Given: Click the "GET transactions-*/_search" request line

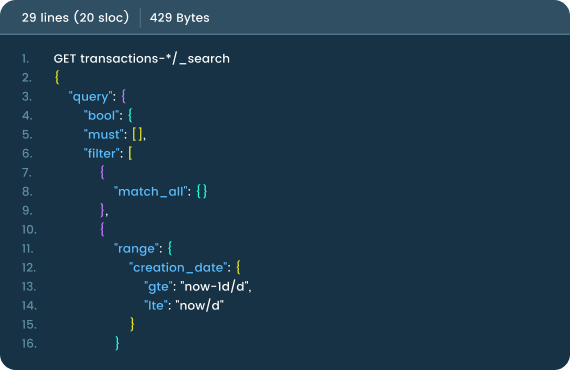Looking at the screenshot, I should 141,59.
